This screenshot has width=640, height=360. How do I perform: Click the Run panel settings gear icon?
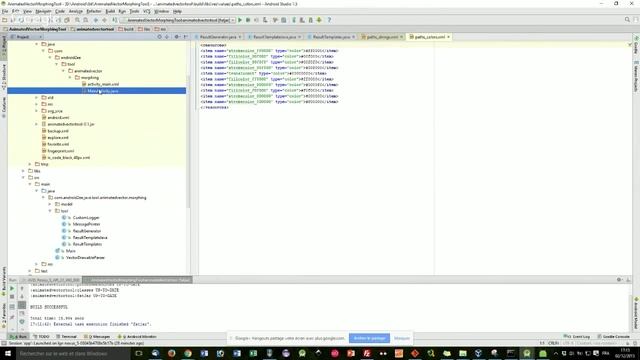tap(619, 280)
